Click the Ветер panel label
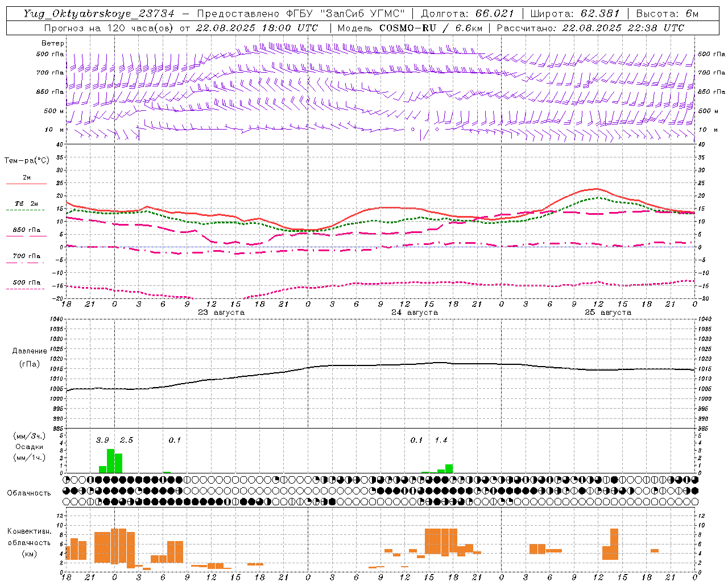728x582 pixels. click(x=53, y=43)
